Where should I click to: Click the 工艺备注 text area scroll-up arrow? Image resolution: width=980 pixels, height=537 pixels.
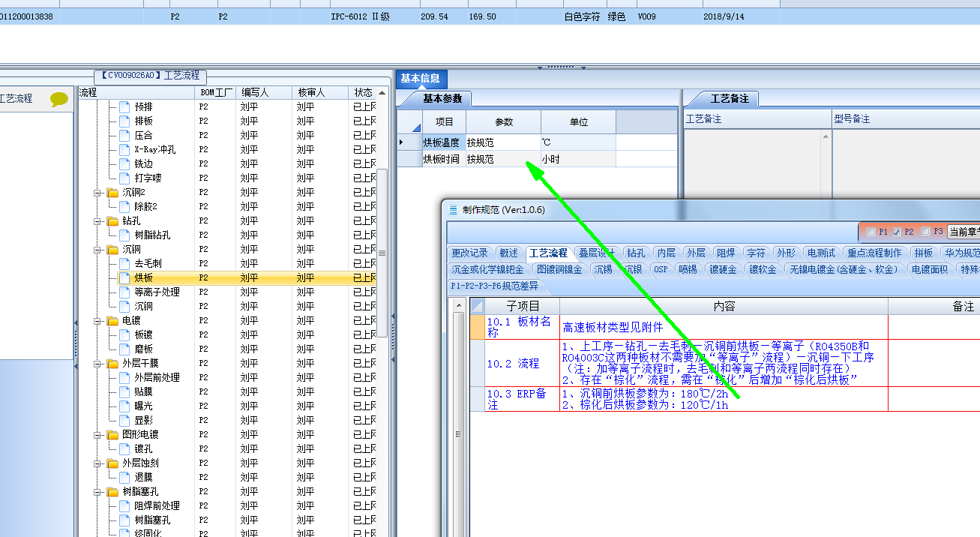tap(826, 137)
